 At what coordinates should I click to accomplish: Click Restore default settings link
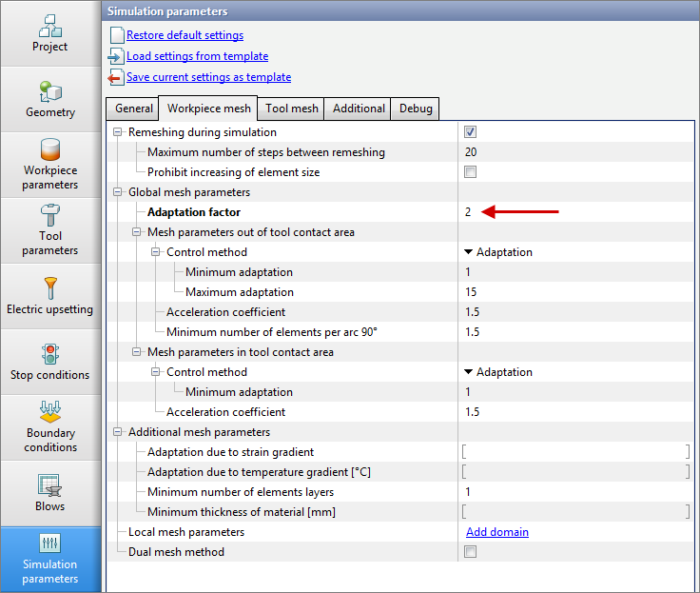(185, 35)
